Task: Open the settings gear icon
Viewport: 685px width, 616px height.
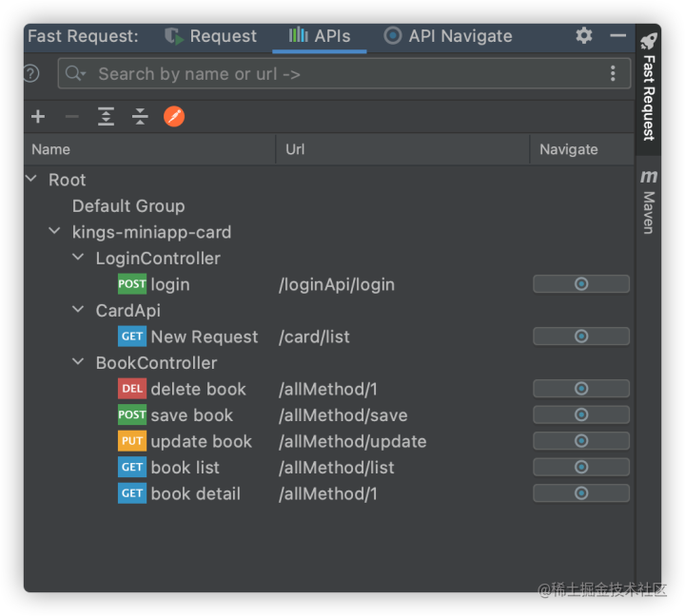Action: tap(583, 35)
